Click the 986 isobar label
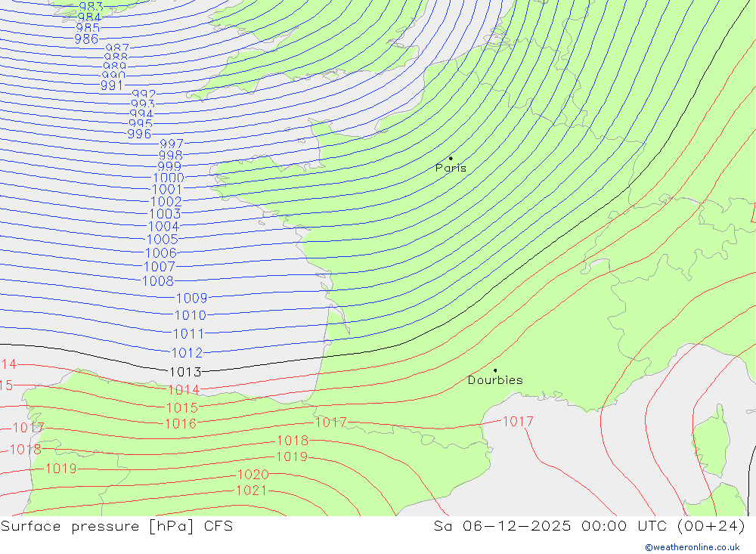This screenshot has height=554, width=756. [87, 39]
